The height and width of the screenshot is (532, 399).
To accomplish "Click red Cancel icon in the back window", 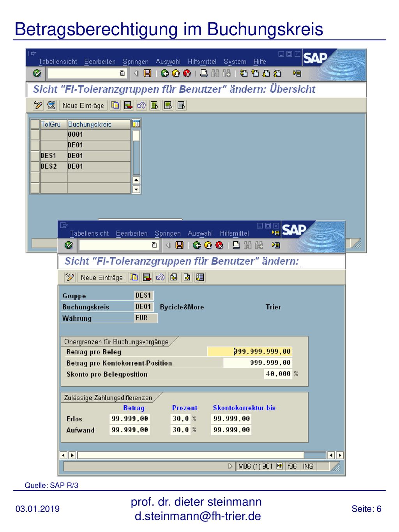I will 187,73.
